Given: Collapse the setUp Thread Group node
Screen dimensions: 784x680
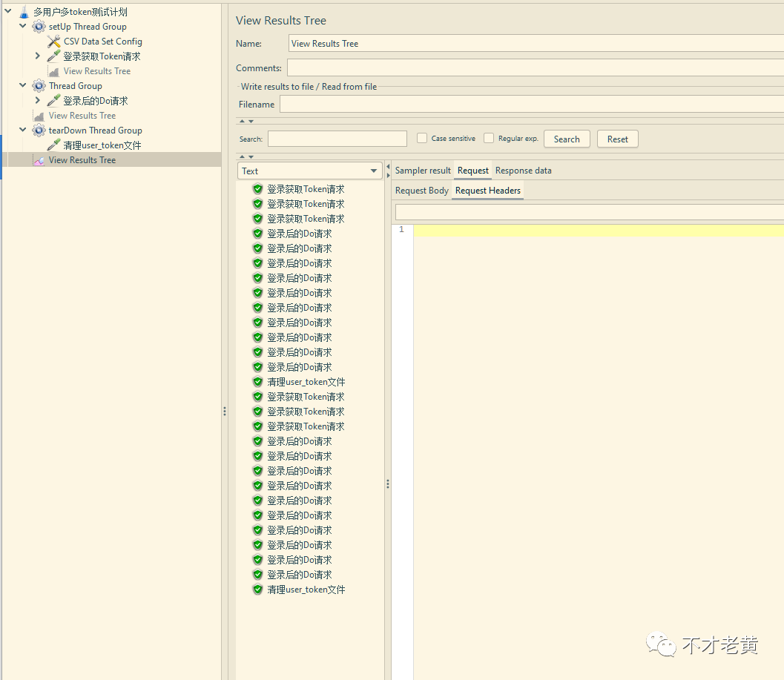Looking at the screenshot, I should tap(22, 26).
